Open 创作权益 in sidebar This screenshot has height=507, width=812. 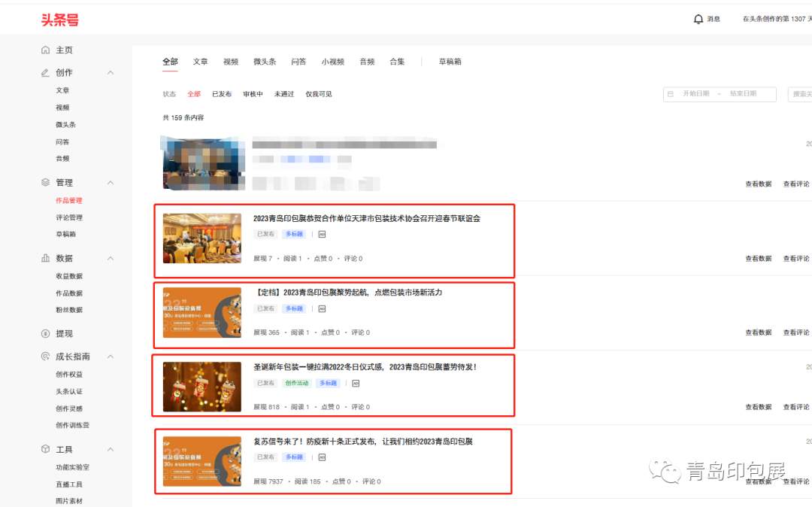pos(69,375)
